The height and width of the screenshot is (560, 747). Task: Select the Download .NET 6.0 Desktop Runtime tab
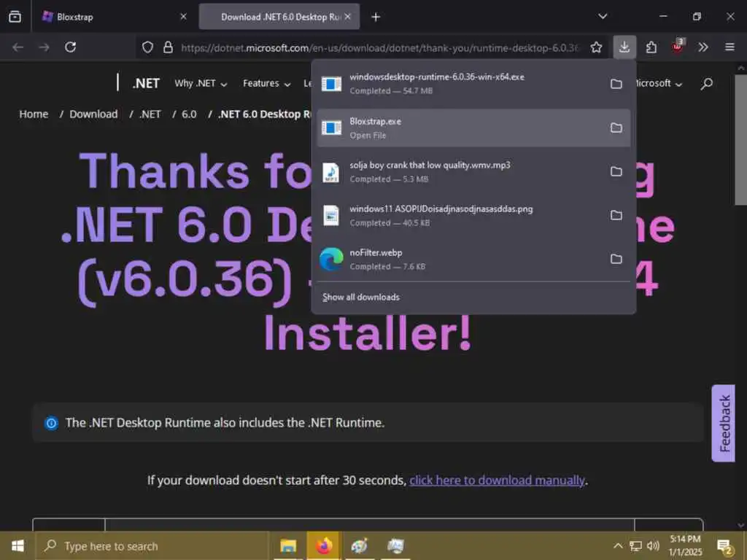[279, 17]
